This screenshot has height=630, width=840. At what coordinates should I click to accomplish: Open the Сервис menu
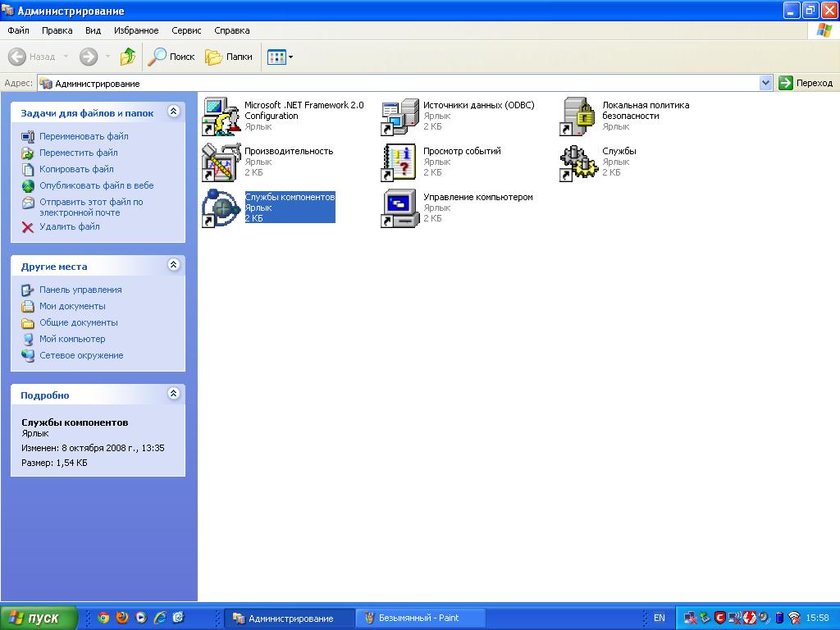pos(186,30)
